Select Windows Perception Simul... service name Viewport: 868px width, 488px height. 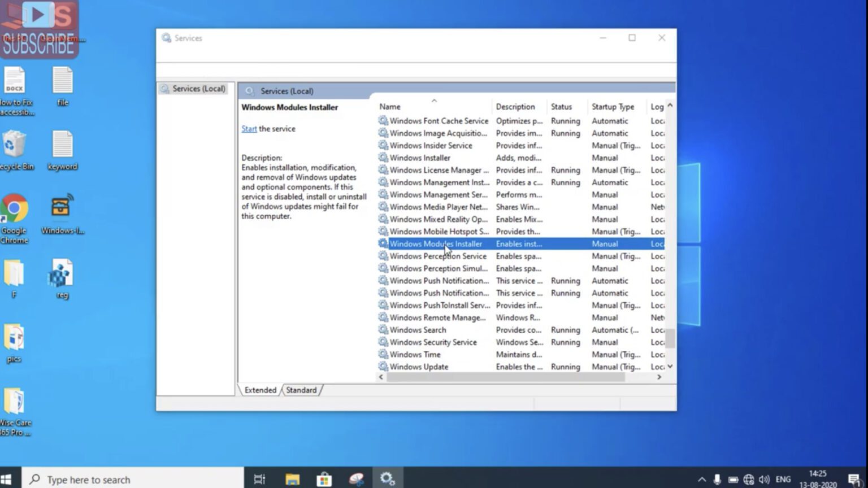439,269
